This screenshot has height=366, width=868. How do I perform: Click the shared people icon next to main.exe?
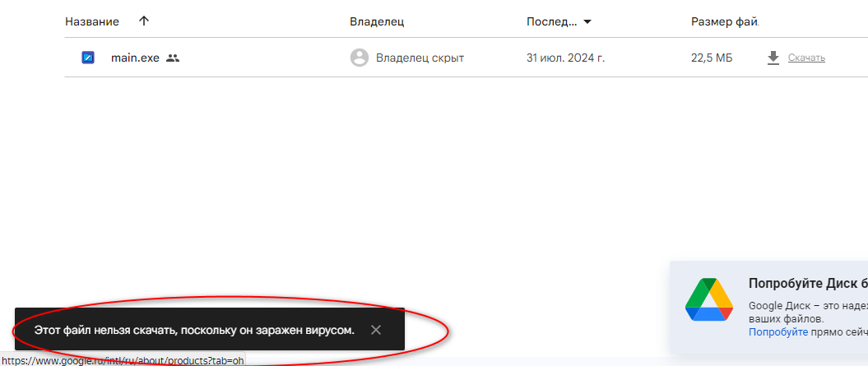(x=173, y=58)
